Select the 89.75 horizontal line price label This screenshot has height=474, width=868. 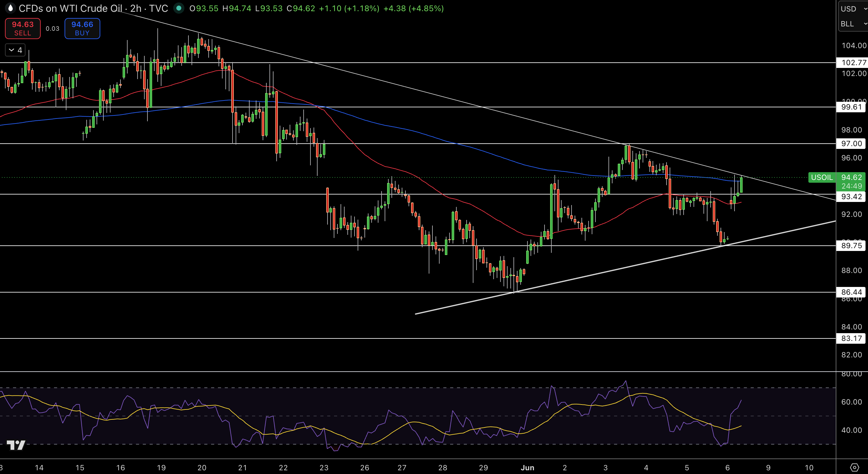(x=851, y=246)
